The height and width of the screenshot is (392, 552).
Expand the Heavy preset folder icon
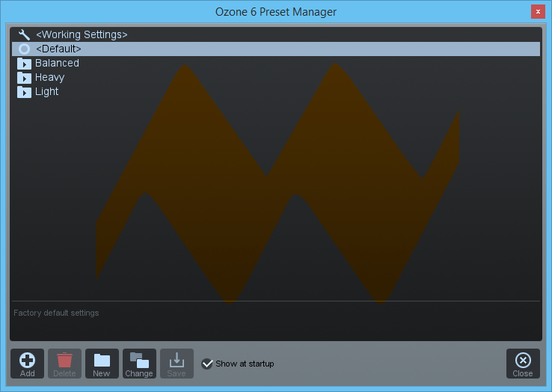[x=24, y=78]
